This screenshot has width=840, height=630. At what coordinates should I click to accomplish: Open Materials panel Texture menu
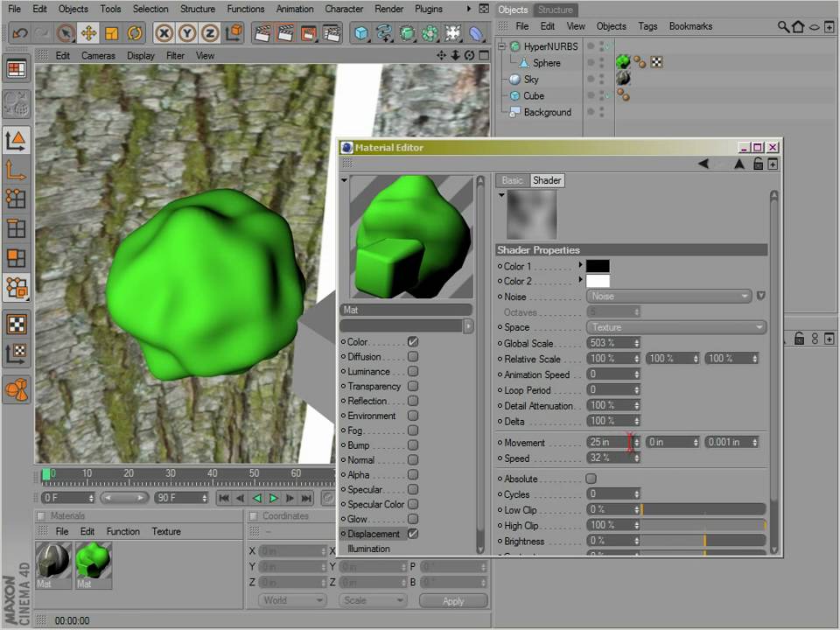point(166,531)
